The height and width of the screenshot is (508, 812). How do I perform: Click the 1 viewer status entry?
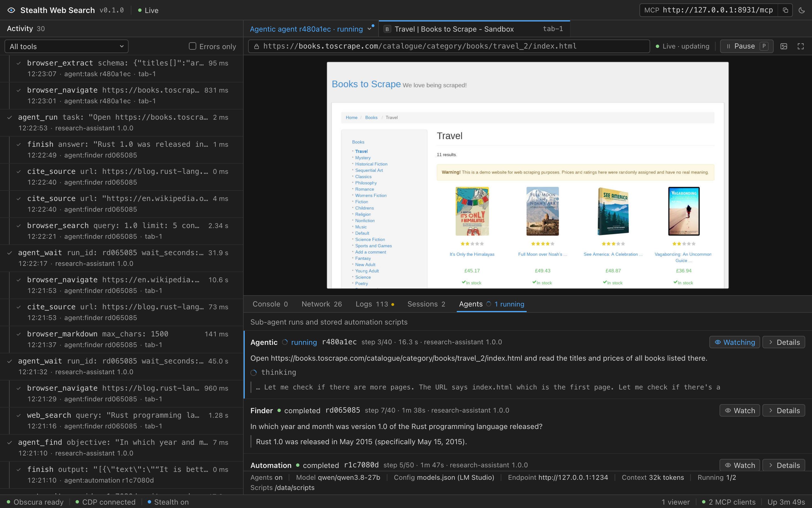(x=676, y=502)
